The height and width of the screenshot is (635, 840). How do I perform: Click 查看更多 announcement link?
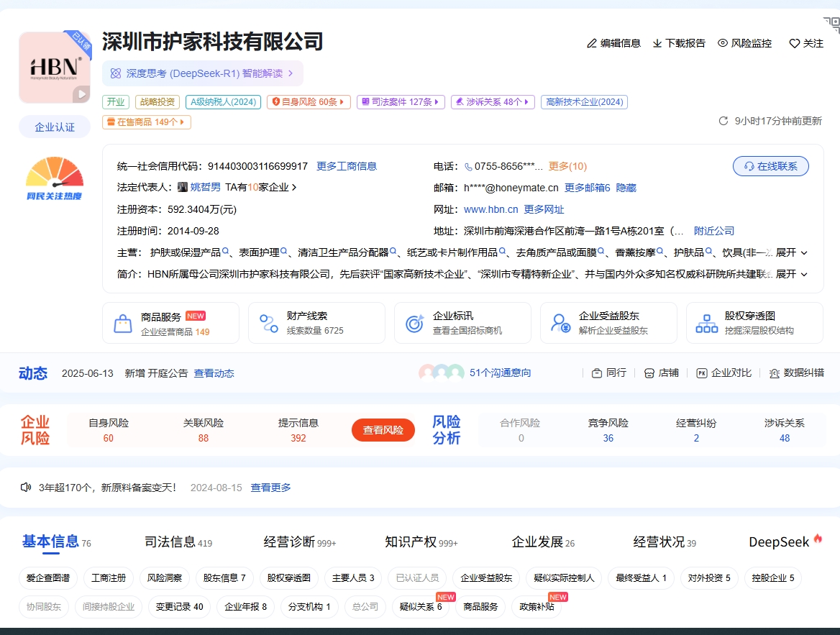click(270, 487)
